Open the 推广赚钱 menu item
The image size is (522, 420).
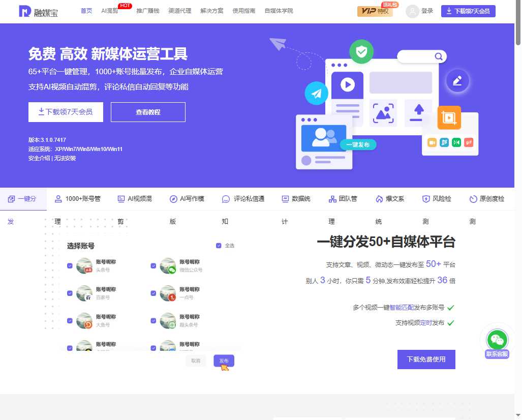coord(147,11)
